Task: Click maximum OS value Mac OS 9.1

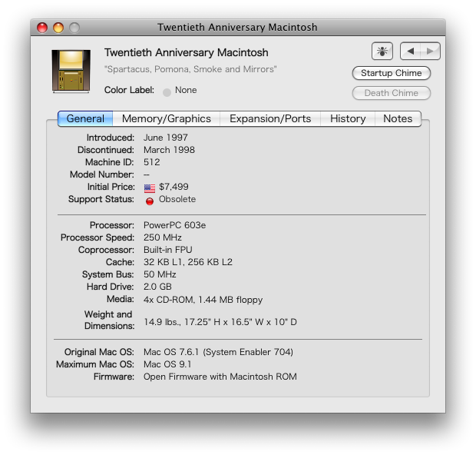Action: 167,364
